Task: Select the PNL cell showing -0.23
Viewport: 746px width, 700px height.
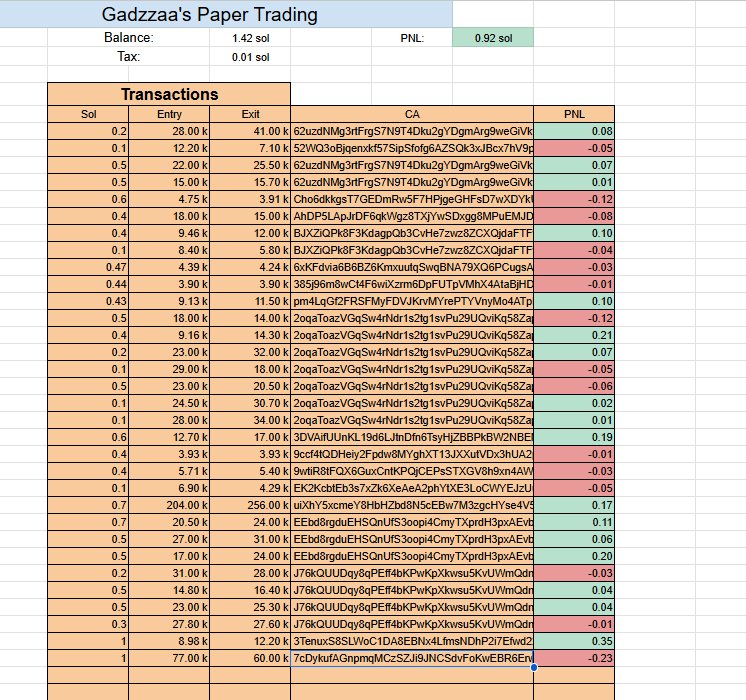Action: (574, 659)
